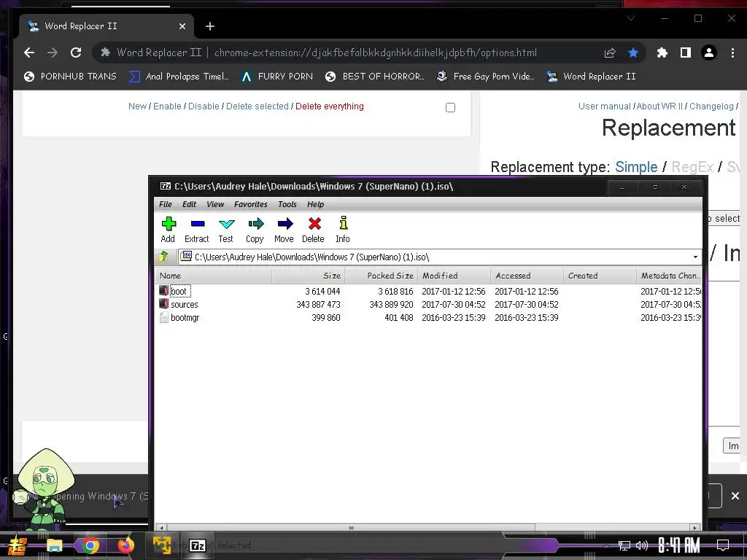Click the volume speaker tray icon
747x560 pixels.
click(642, 545)
